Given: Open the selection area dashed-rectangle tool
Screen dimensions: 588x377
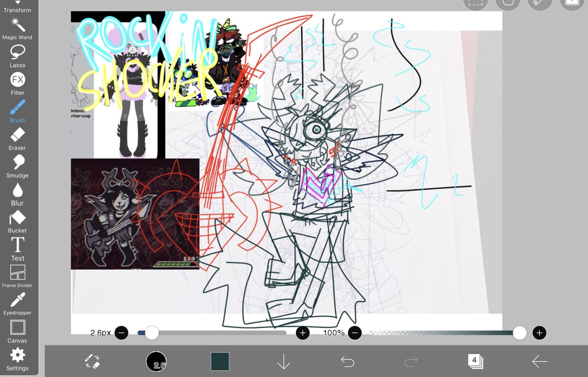Looking at the screenshot, I should click(475, 2).
